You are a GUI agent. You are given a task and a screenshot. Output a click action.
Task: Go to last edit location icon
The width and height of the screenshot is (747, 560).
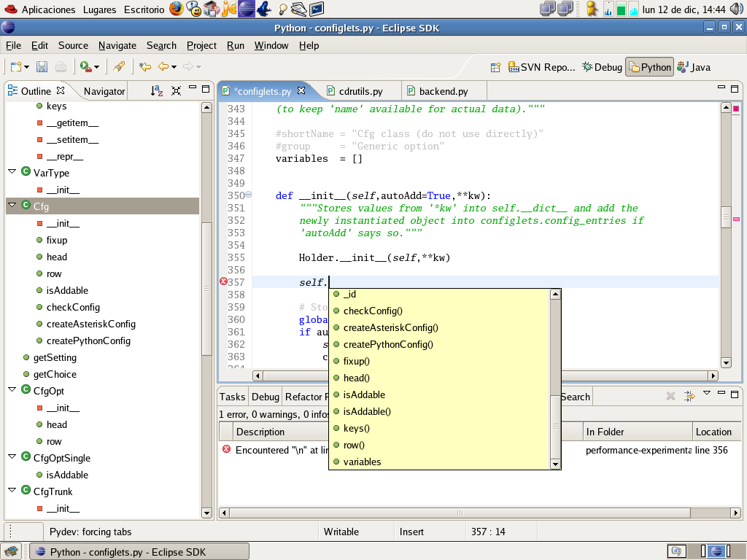coord(145,66)
